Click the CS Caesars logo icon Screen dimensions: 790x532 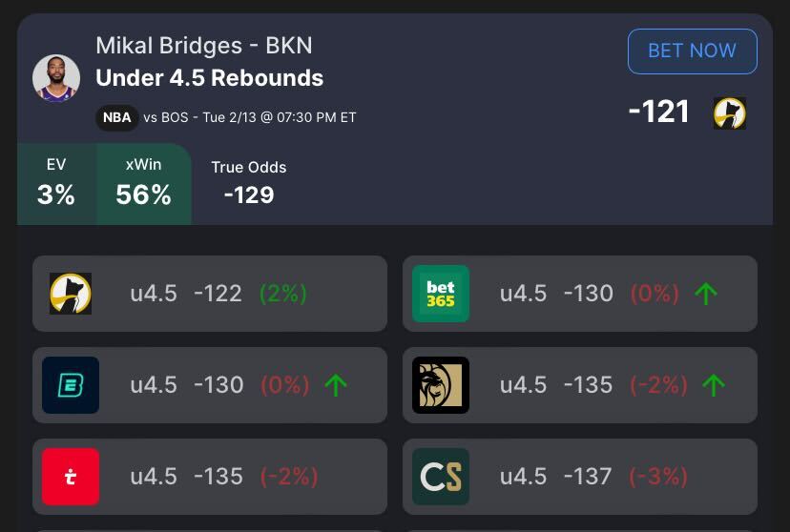pyautogui.click(x=441, y=477)
